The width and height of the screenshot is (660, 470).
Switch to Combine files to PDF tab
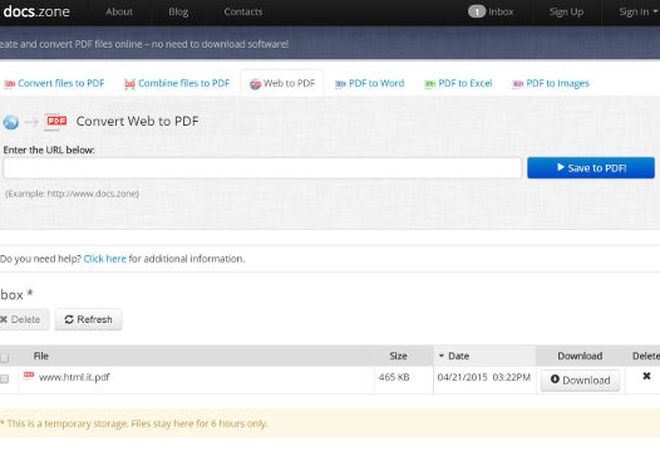[x=184, y=83]
